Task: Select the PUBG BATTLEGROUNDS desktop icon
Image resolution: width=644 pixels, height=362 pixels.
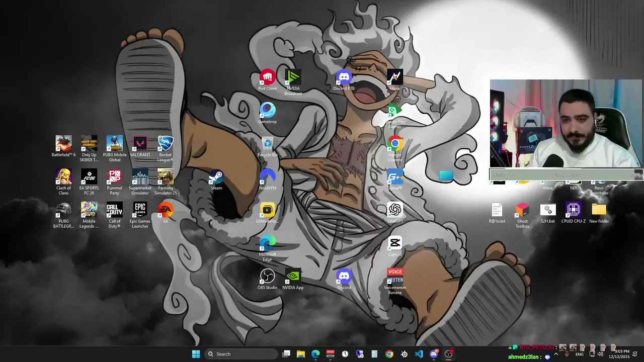Action: click(63, 215)
